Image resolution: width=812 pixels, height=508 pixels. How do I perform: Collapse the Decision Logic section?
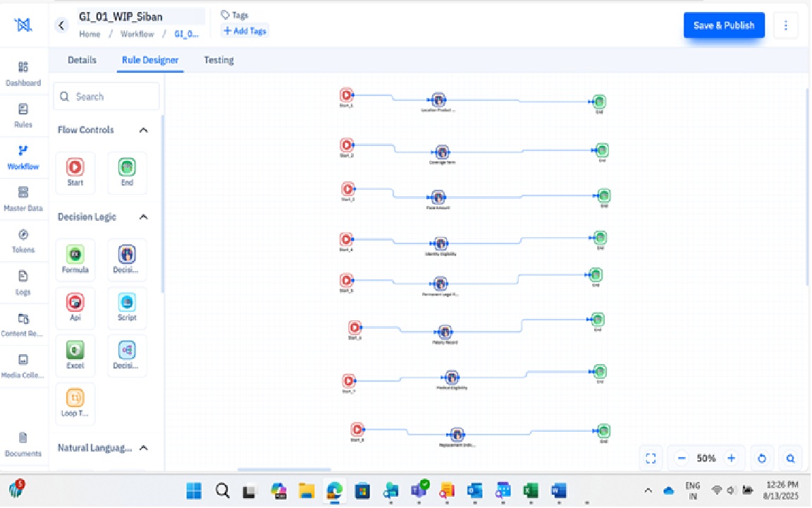[x=144, y=217]
